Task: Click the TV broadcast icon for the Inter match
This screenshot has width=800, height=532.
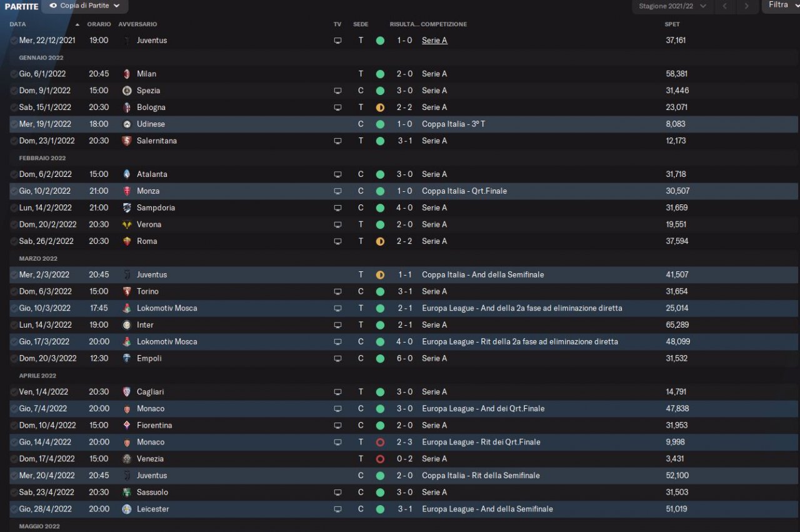Action: coord(337,325)
